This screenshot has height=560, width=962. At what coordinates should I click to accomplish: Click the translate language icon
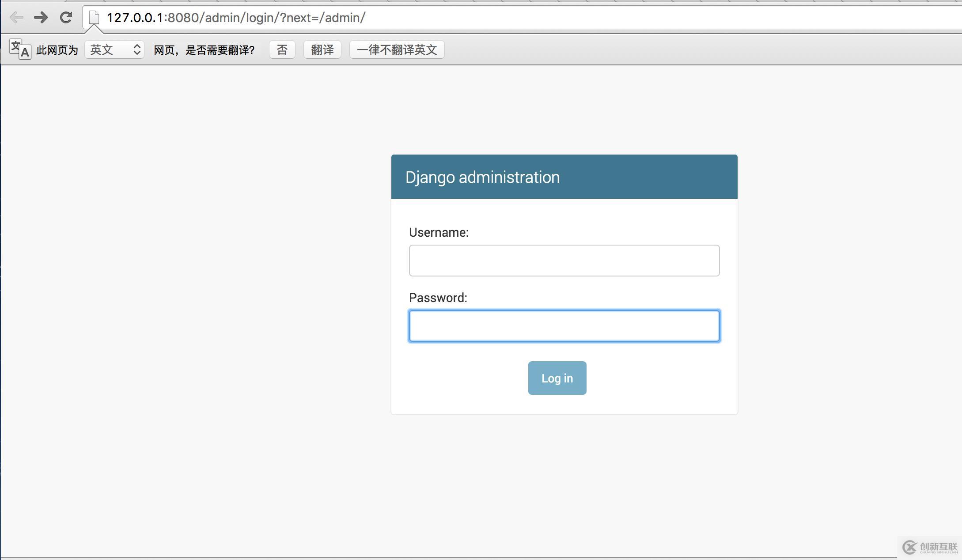[20, 49]
